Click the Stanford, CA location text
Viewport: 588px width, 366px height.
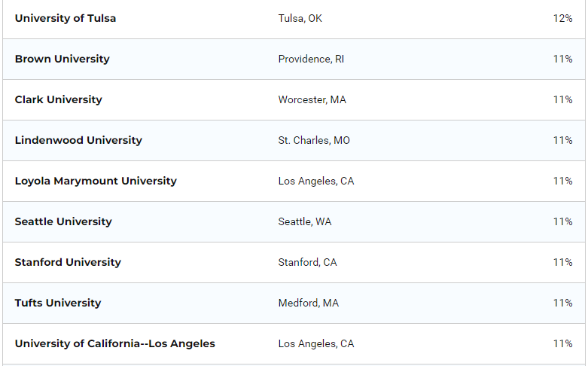[x=307, y=262]
